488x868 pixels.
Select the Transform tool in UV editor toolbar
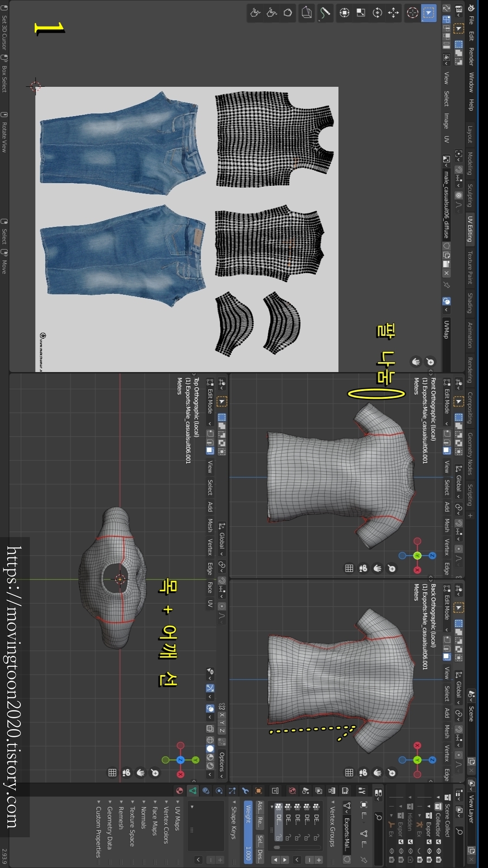(x=344, y=13)
